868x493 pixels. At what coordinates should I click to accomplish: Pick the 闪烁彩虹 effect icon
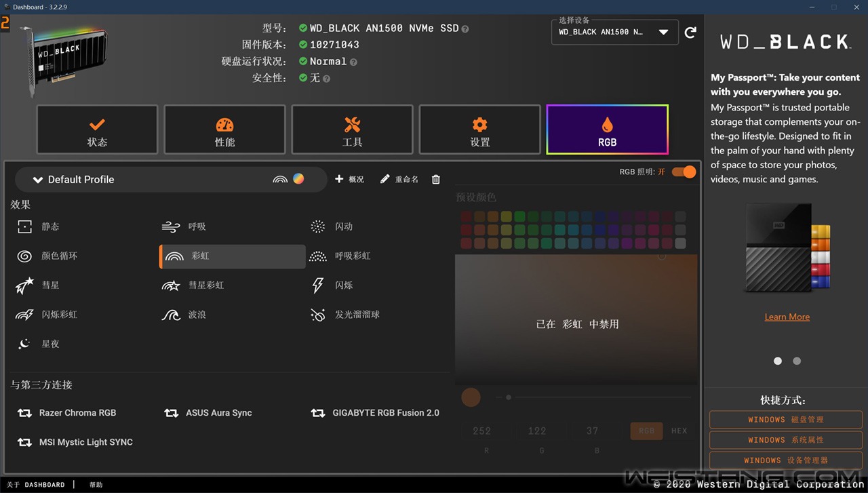(24, 315)
